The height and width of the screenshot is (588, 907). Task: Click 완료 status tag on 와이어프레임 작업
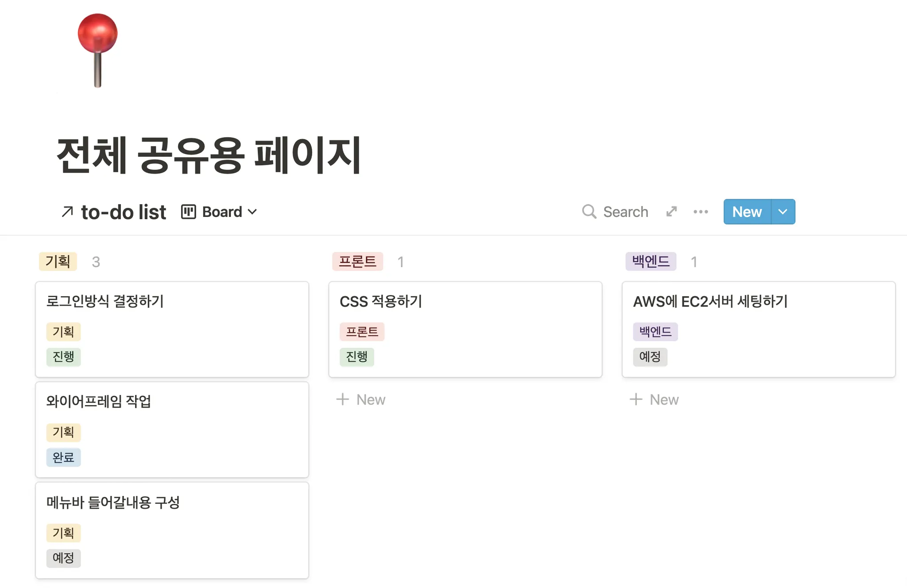pos(63,457)
